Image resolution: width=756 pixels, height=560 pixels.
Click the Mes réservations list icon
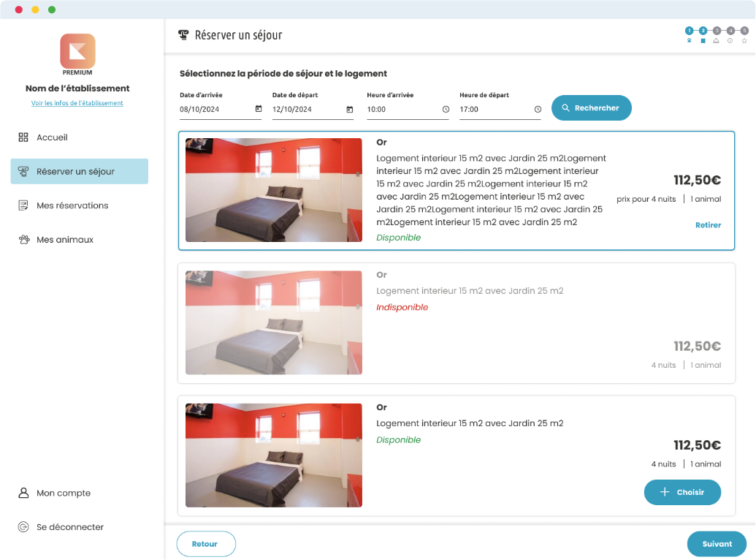[23, 205]
